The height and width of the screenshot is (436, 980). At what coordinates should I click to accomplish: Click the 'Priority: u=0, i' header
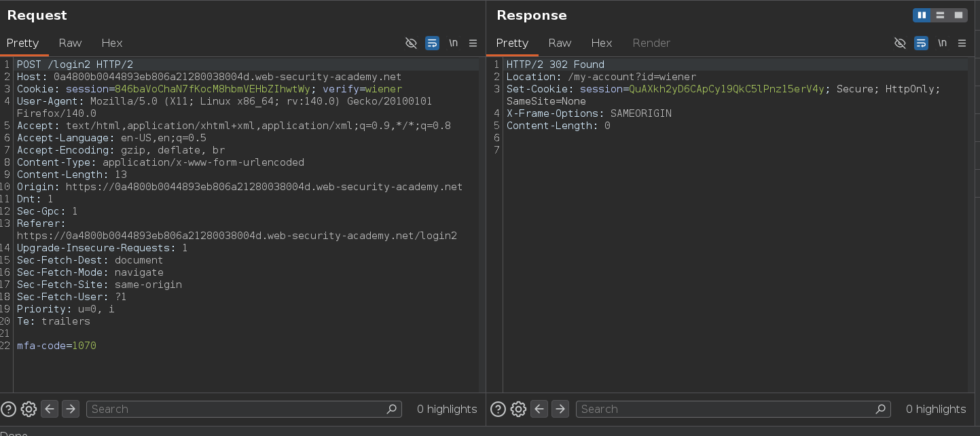coord(66,309)
